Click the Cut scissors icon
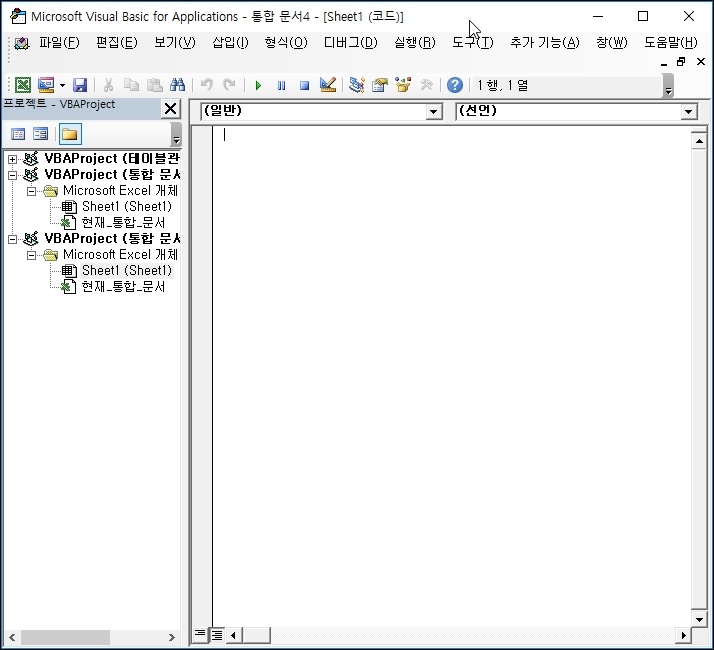Viewport: 714px width, 650px height. [x=108, y=85]
